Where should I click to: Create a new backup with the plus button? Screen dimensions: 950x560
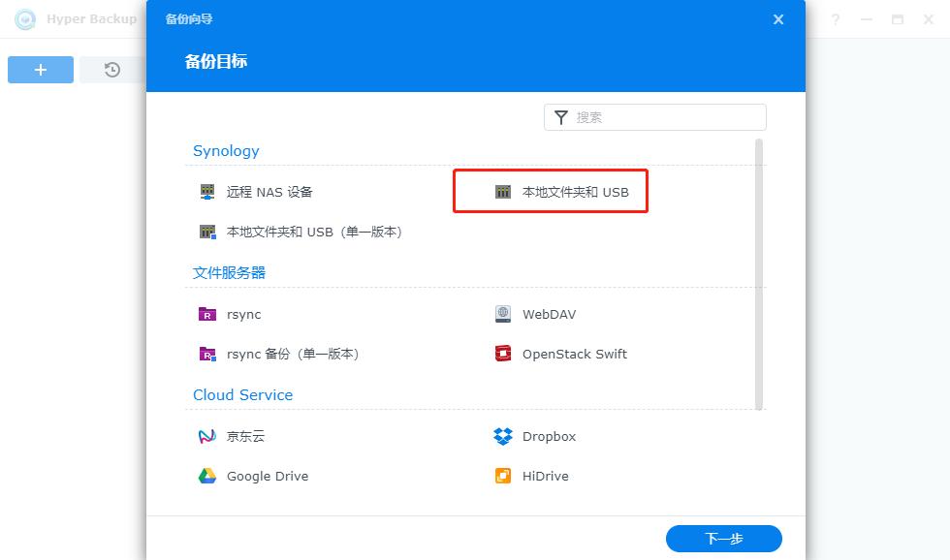40,69
